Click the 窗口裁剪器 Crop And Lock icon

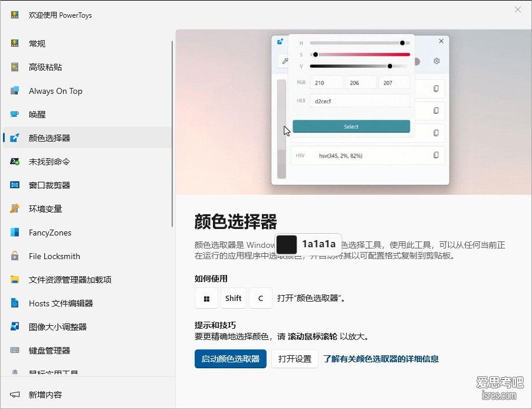click(15, 185)
